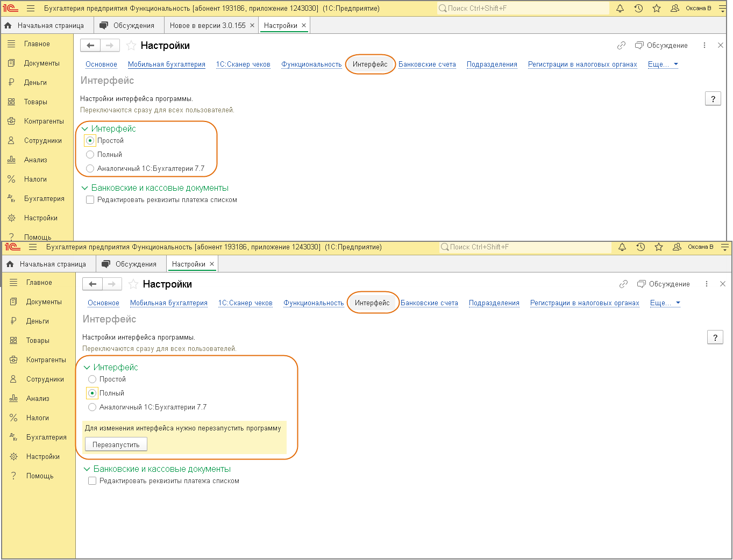
Task: Open the history icon in the lower title bar
Action: (641, 247)
